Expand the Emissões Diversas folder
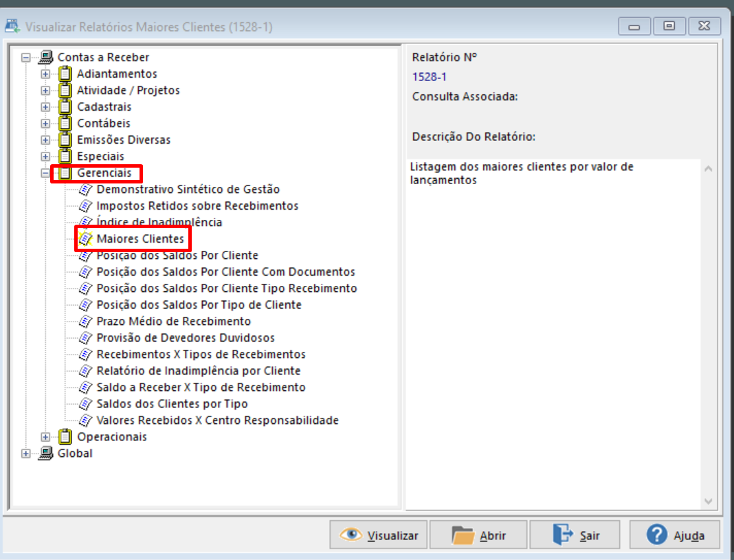Viewport: 734px width, 560px height. coord(45,140)
